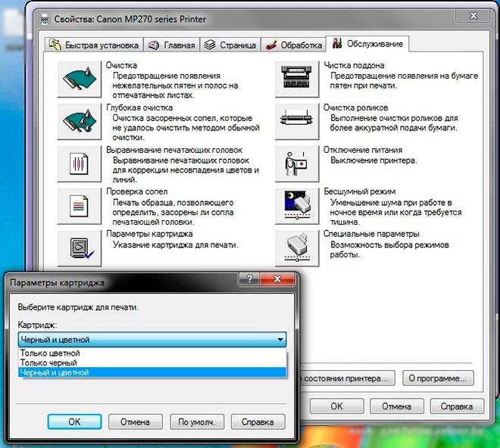Open the Обработка tab
Screen dimensions: 500x448
click(x=293, y=45)
